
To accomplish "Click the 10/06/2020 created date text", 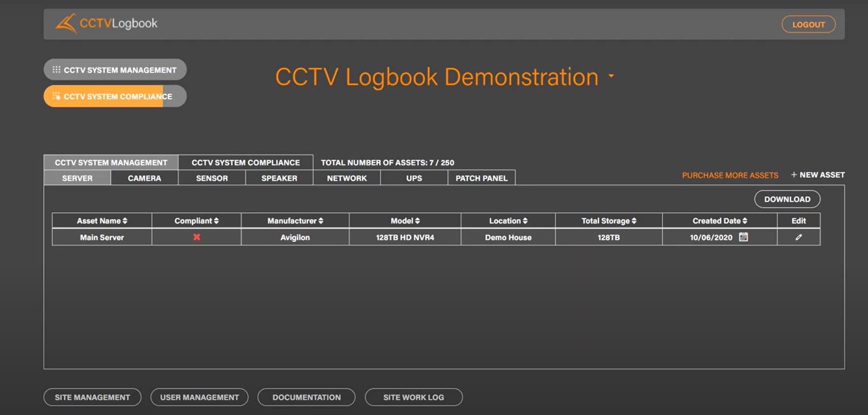I will click(x=711, y=237).
